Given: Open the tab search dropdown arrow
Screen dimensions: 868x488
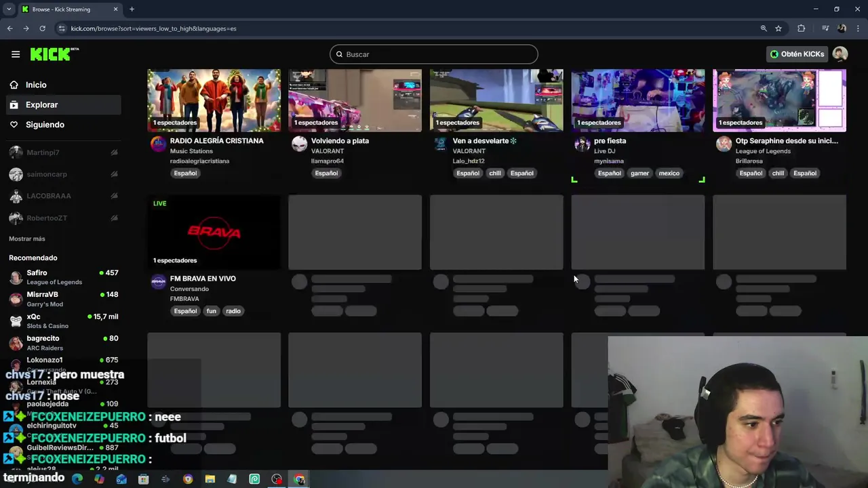Looking at the screenshot, I should [9, 9].
